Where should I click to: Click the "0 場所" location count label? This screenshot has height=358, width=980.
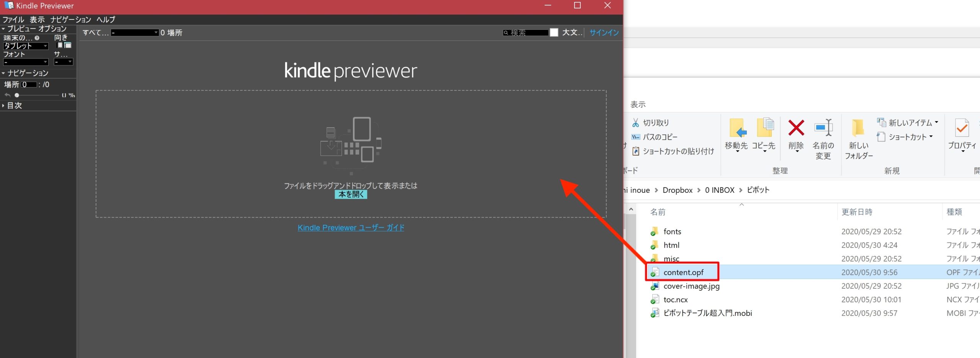tap(171, 33)
